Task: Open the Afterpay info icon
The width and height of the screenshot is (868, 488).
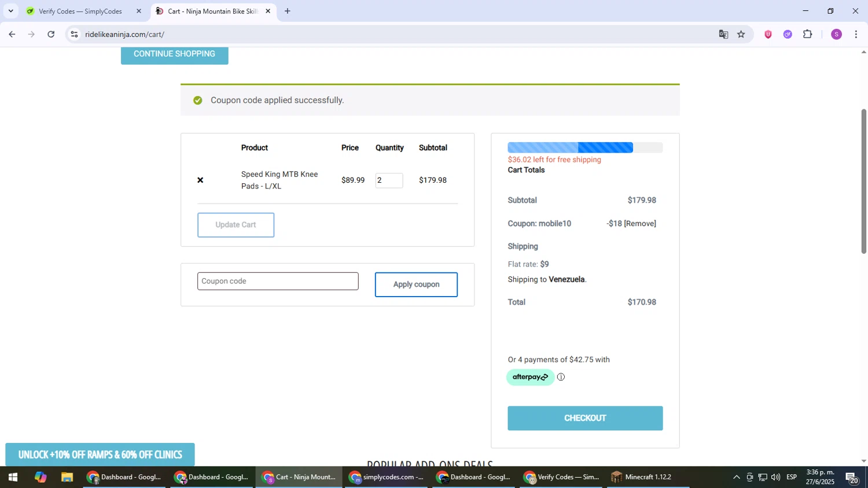Action: [x=561, y=377]
